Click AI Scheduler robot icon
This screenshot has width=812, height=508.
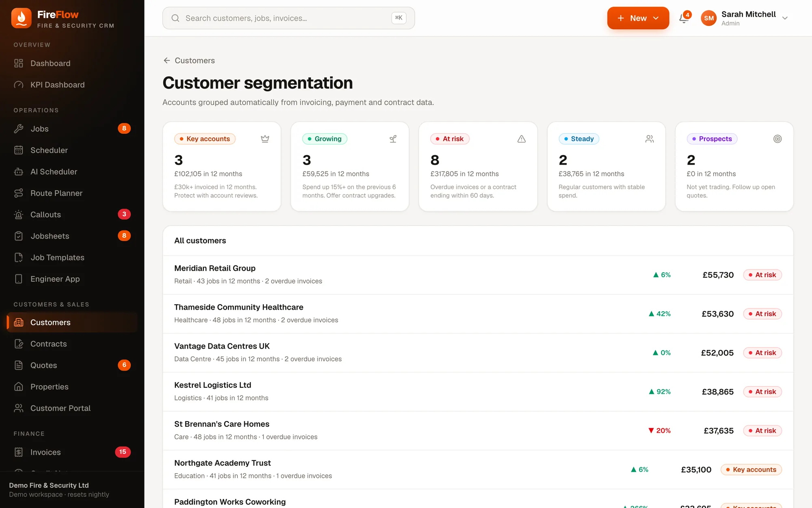click(x=19, y=172)
